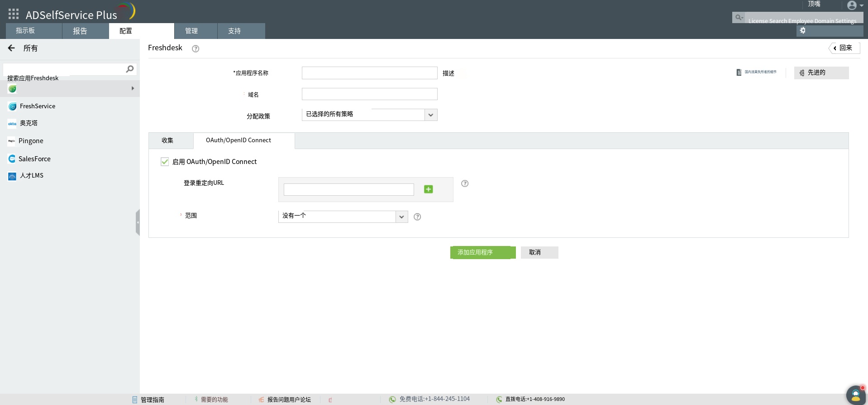Viewport: 868px width, 405px height.
Task: Click the 取消 button
Action: [x=539, y=252]
